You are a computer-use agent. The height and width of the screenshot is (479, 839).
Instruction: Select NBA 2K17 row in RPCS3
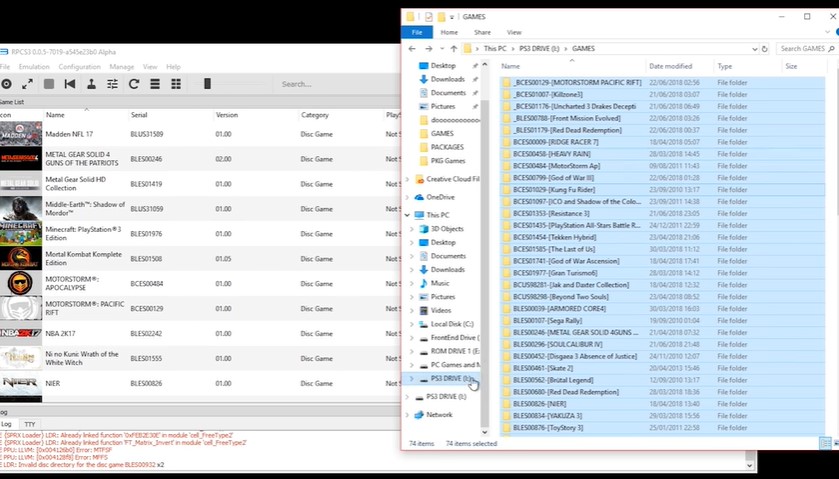[200, 333]
